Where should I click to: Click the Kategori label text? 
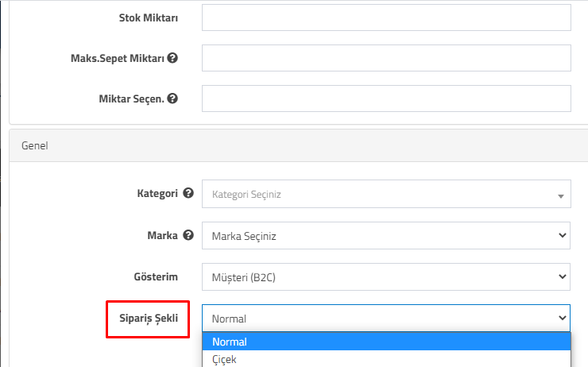pyautogui.click(x=157, y=194)
